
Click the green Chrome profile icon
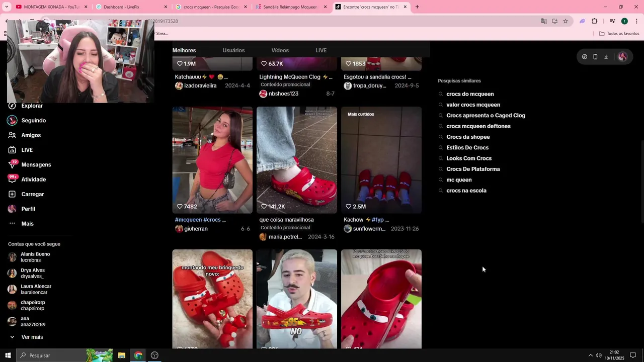(624, 21)
